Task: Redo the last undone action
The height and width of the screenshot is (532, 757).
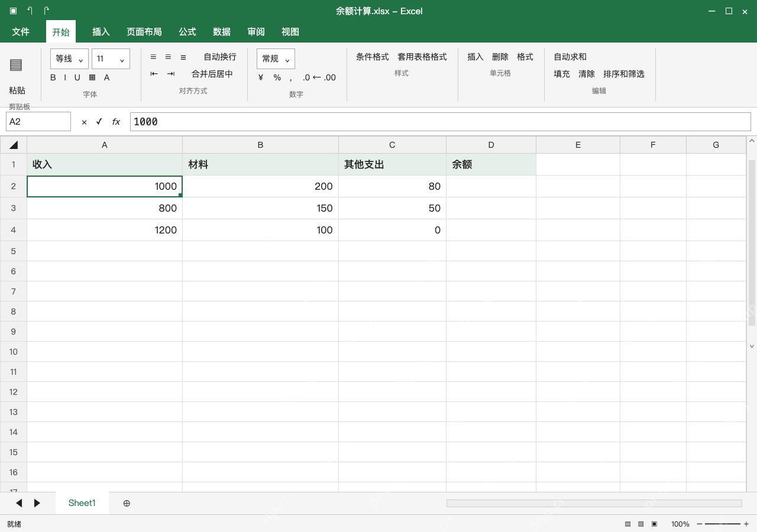Action: [x=47, y=11]
